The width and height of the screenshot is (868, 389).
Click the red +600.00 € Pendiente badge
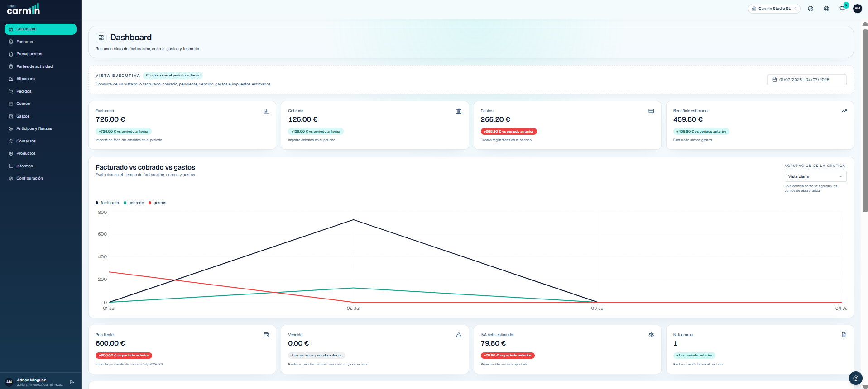124,356
